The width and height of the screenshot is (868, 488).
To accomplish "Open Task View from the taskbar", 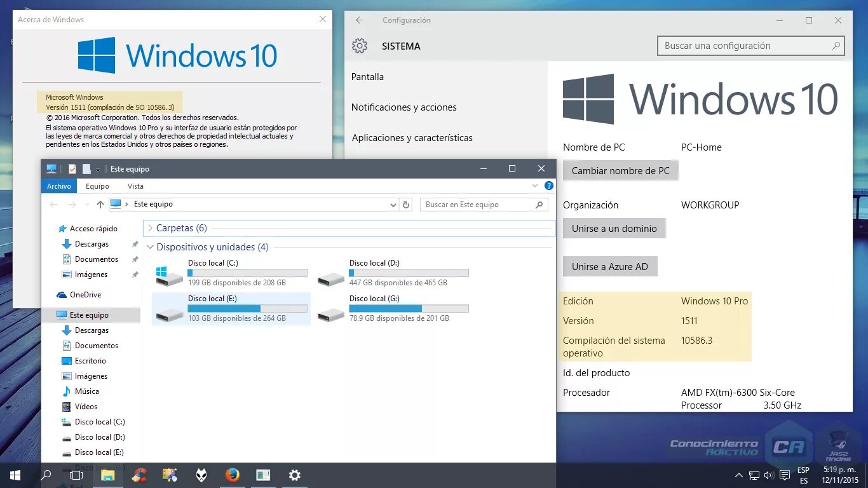I will [76, 475].
